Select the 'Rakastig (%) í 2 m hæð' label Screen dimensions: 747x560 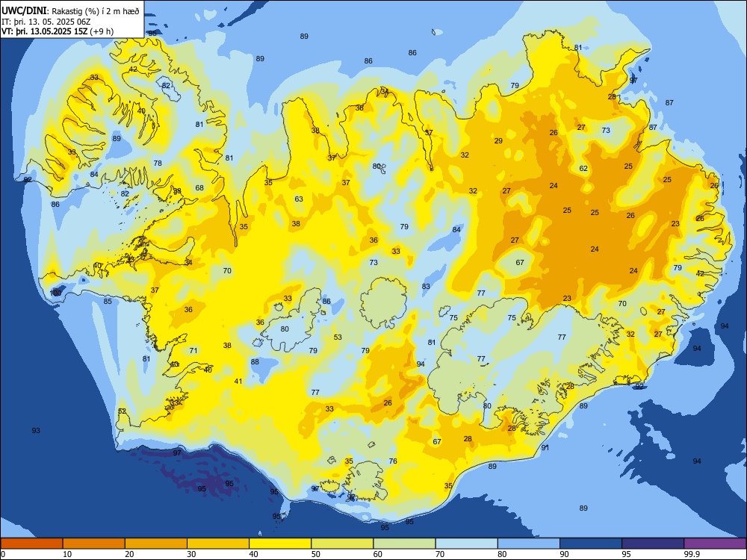(96, 11)
